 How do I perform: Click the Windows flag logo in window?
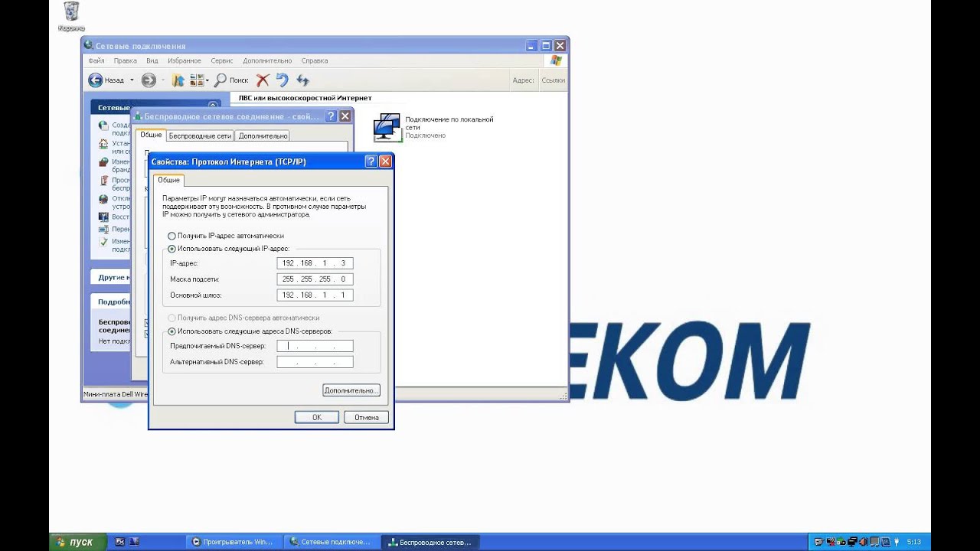[x=556, y=60]
